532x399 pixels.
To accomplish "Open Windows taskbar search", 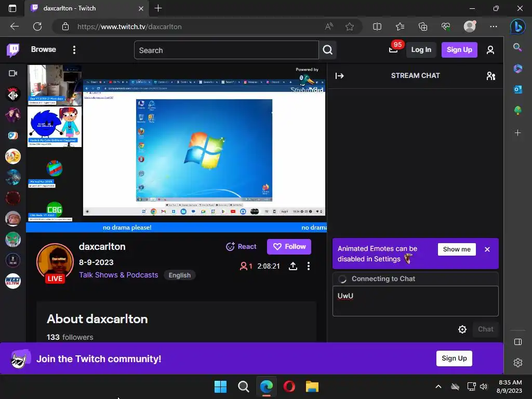I will (x=243, y=387).
